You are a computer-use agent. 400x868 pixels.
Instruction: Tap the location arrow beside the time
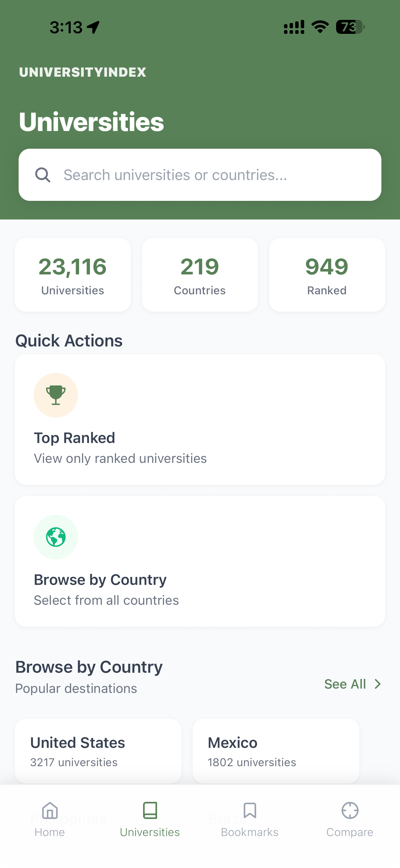point(93,27)
